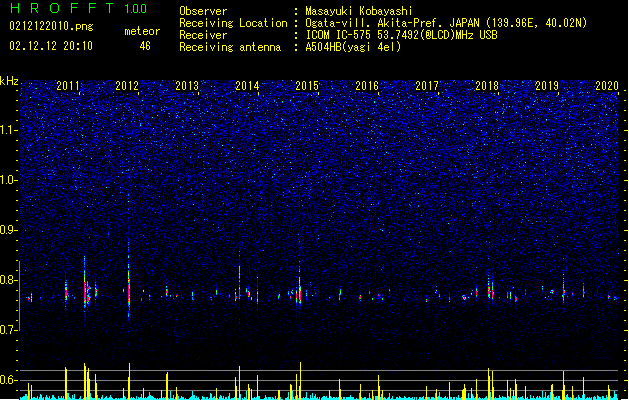Click the 2015 time marker
Screen dimensions: 629x400
307,86
